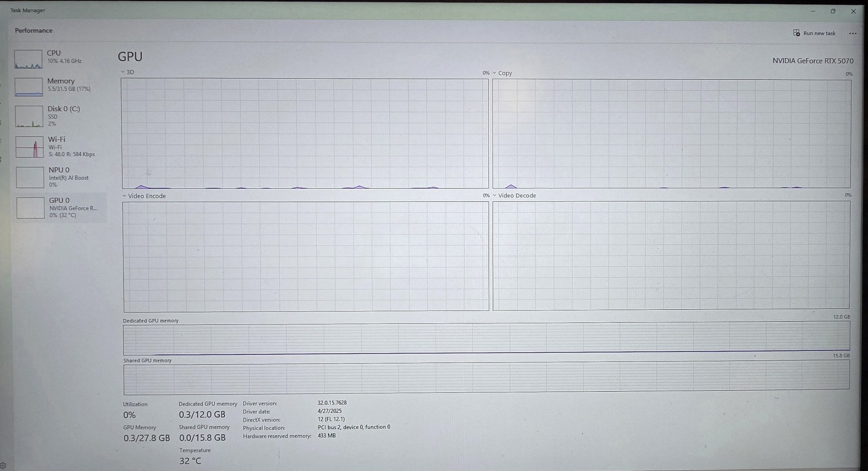Screen dimensions: 868x471
Task: Open Task Manager settings gear icon
Action: (3, 466)
